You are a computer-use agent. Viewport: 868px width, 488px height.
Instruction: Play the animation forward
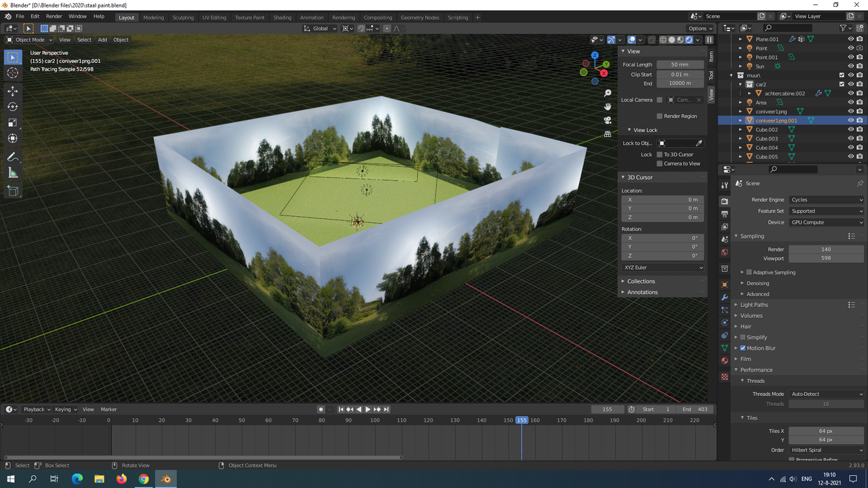[368, 409]
